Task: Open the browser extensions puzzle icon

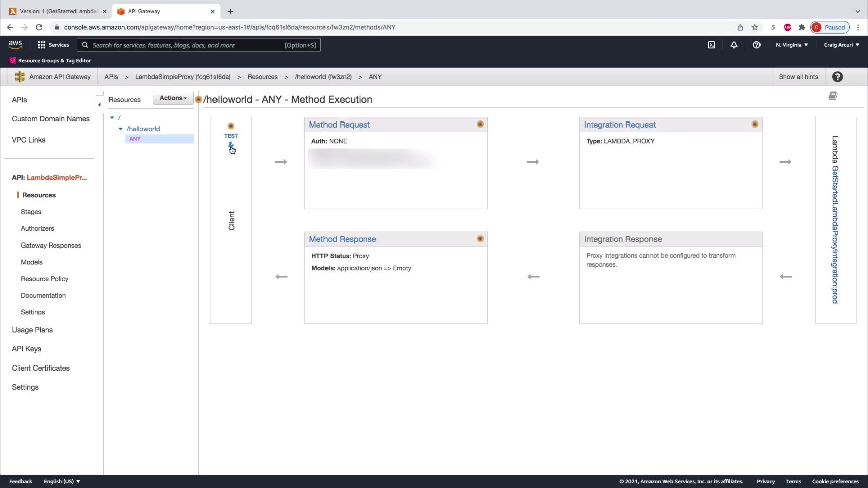Action: tap(802, 27)
